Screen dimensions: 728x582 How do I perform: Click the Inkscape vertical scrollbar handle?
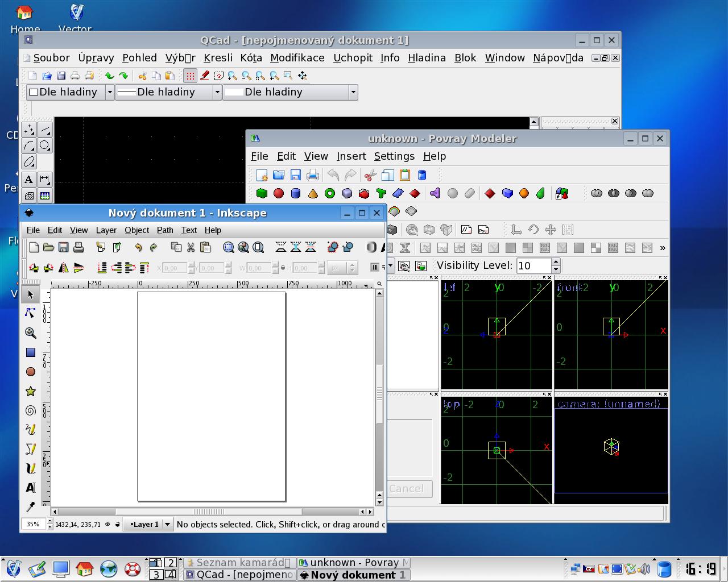(379, 394)
